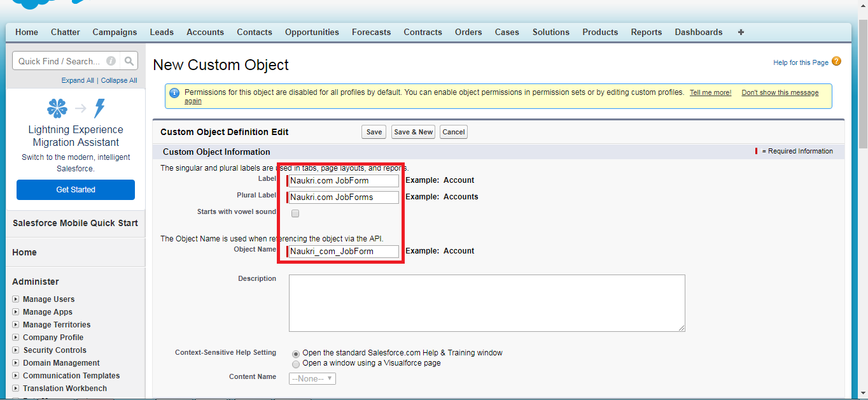
Task: Click the blue info icon in permissions message
Action: [174, 93]
